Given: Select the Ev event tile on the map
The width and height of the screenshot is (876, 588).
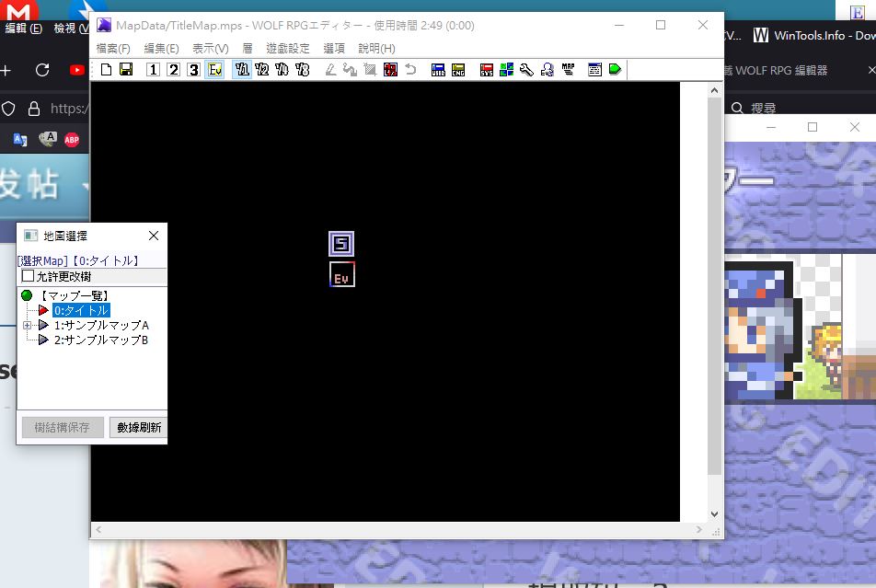Looking at the screenshot, I should coord(342,274).
